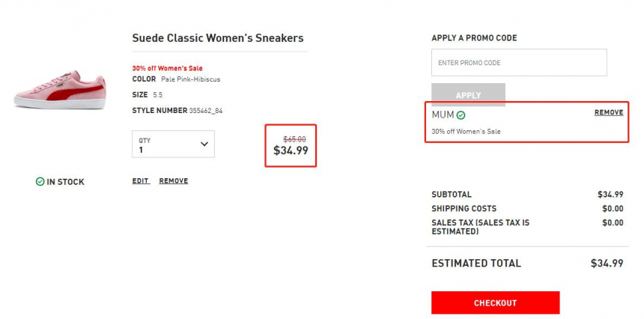
Task: Select the quantity box showing 1
Action: 173,144
